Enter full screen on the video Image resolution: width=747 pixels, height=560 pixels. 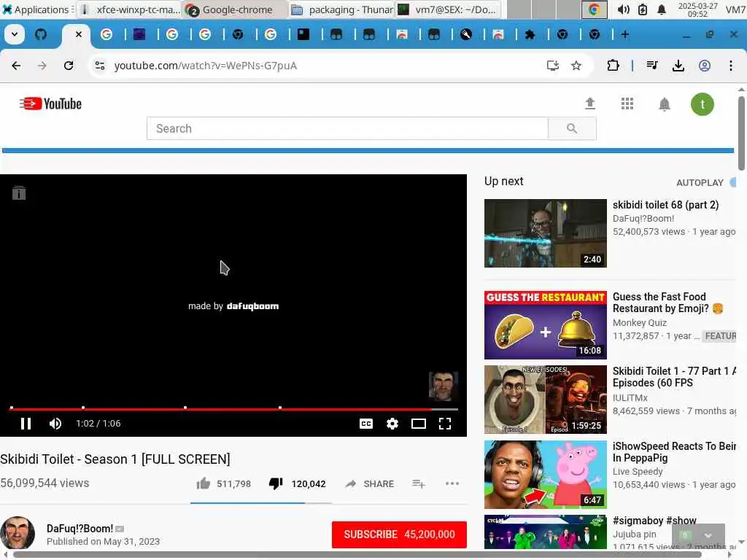[x=445, y=424]
